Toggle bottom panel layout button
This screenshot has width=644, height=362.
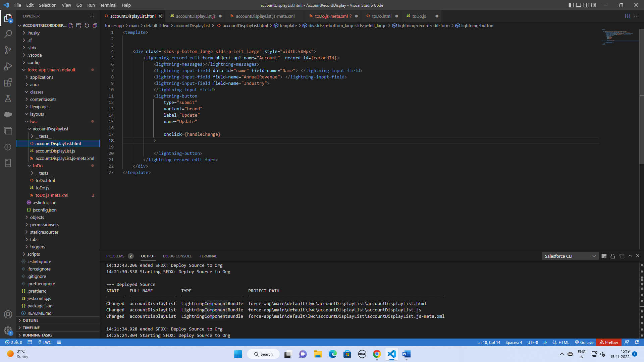[x=579, y=5]
